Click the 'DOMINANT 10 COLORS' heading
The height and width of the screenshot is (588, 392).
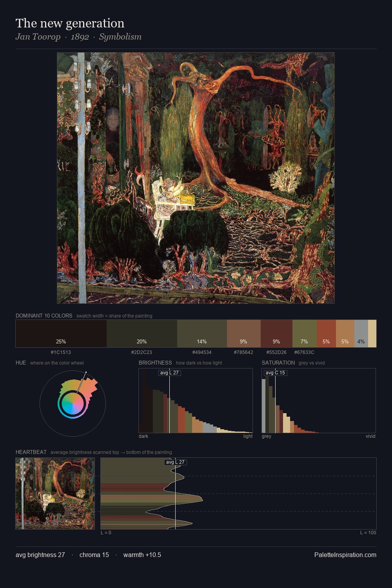point(44,316)
